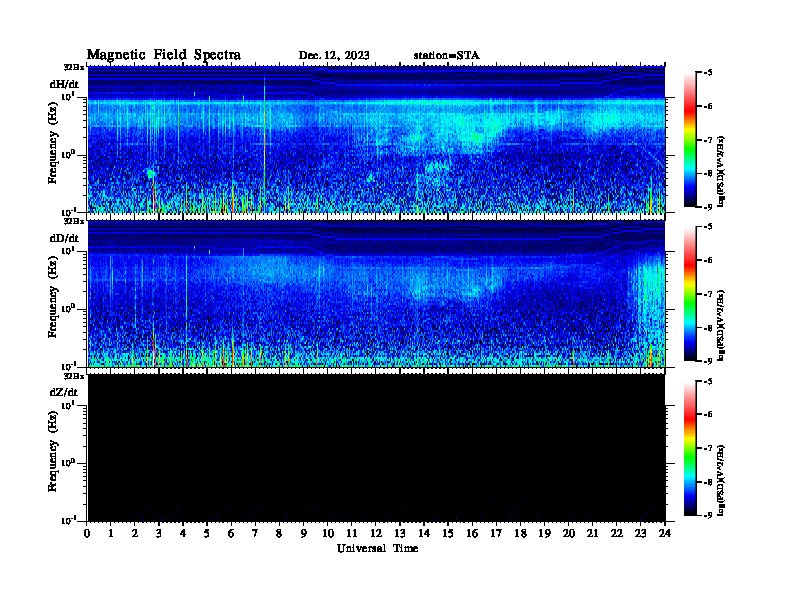The image size is (792, 612).
Task: Click the color bar beside dH/dt panel
Action: tap(690, 140)
